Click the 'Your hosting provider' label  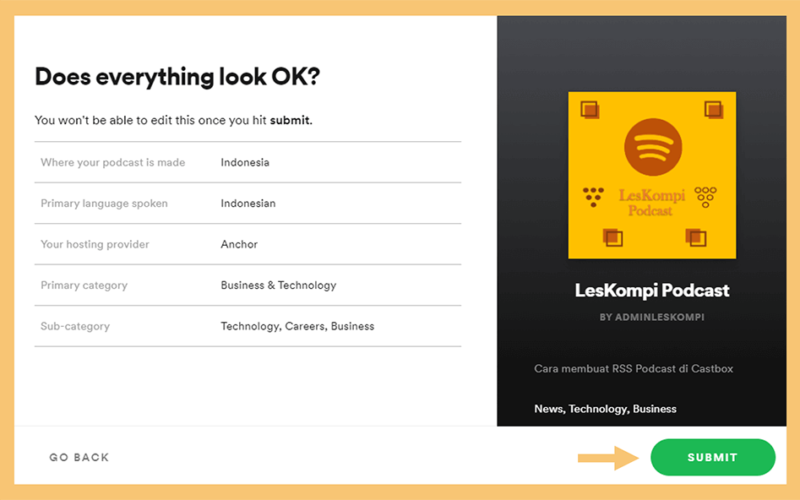95,244
